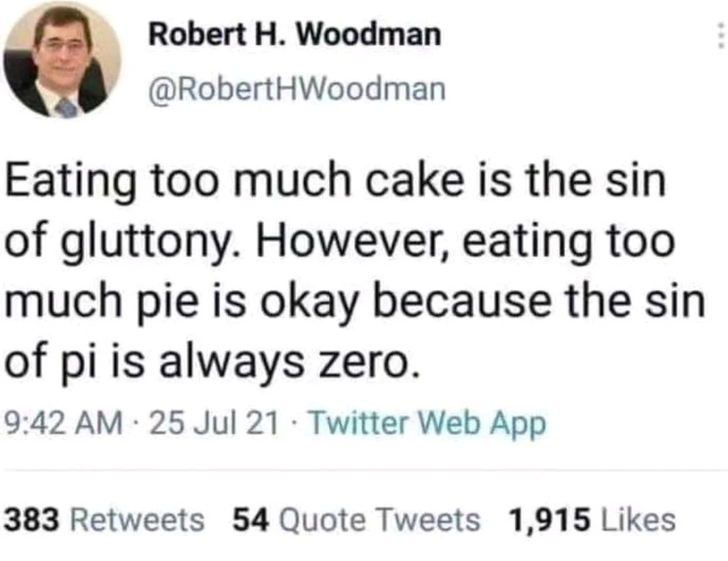
Task: Click the 1,915 likes number
Action: [548, 519]
